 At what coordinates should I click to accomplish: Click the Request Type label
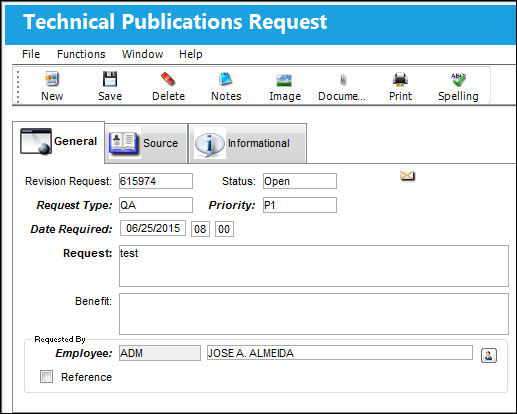coord(74,205)
